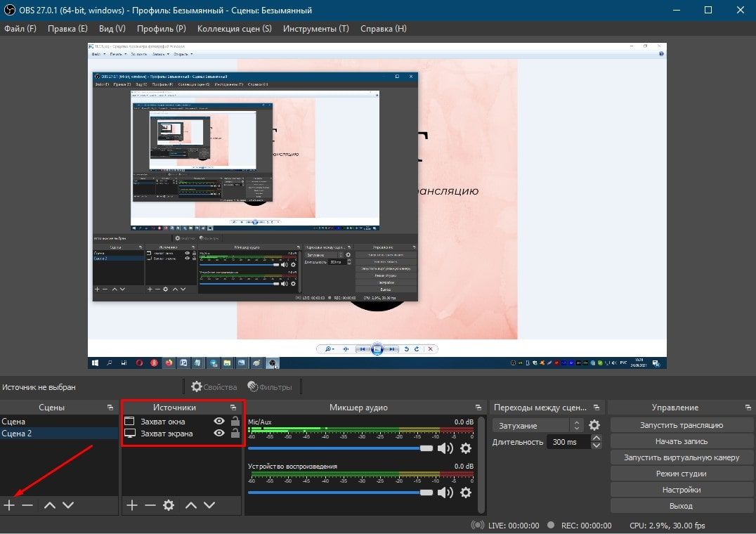Image resolution: width=756 pixels, height=534 pixels.
Task: Click Запустить трансляцию button
Action: 682,425
